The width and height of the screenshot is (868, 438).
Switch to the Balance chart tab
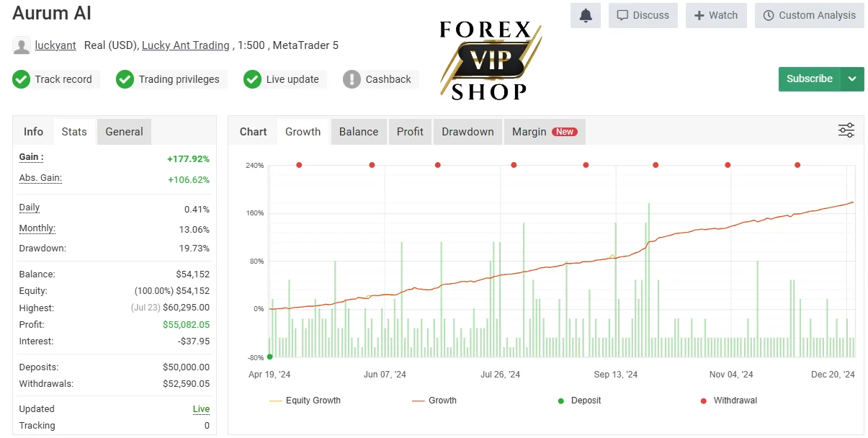pyautogui.click(x=359, y=132)
